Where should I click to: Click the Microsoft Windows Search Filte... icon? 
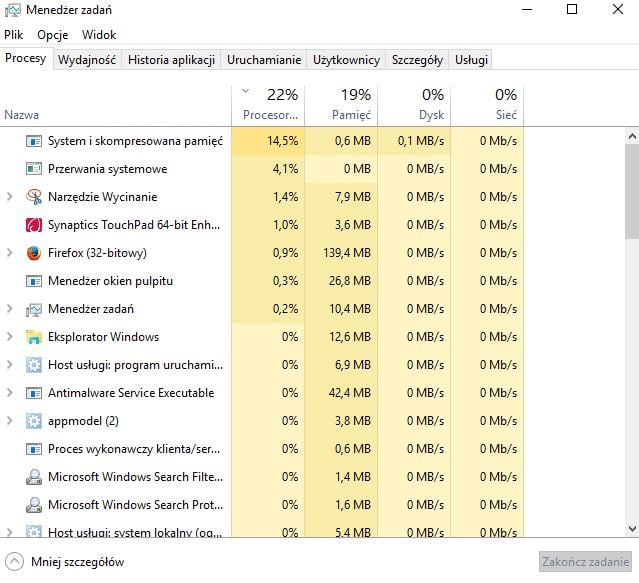click(x=33, y=477)
